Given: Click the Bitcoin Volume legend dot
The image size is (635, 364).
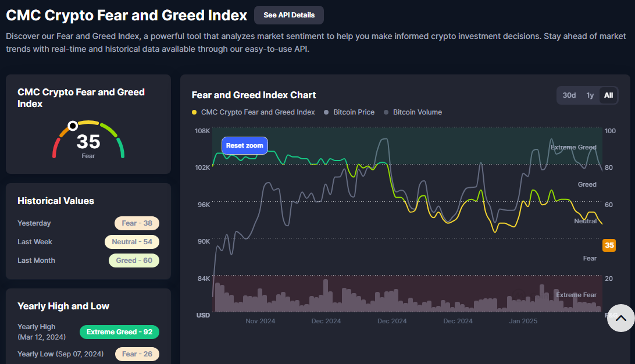Looking at the screenshot, I should click(387, 112).
